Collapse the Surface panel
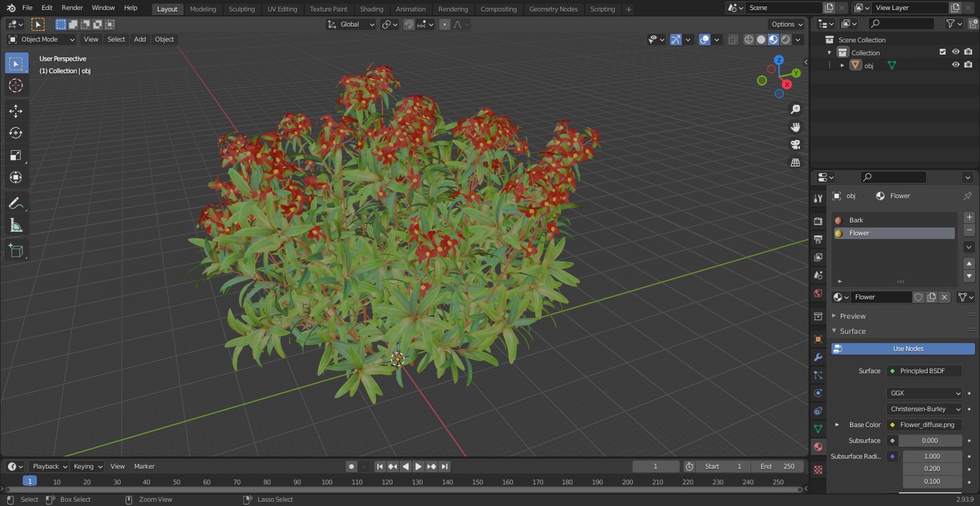Image resolution: width=980 pixels, height=506 pixels. [x=834, y=331]
